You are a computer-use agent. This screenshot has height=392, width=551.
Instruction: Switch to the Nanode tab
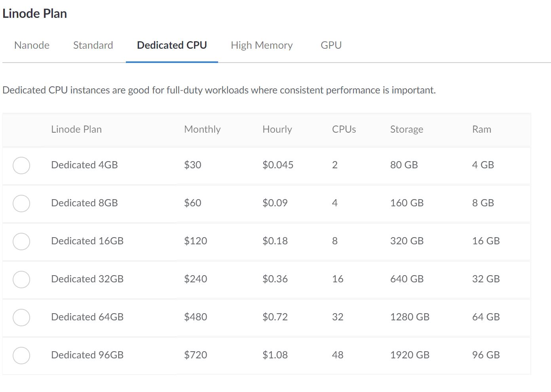(32, 46)
